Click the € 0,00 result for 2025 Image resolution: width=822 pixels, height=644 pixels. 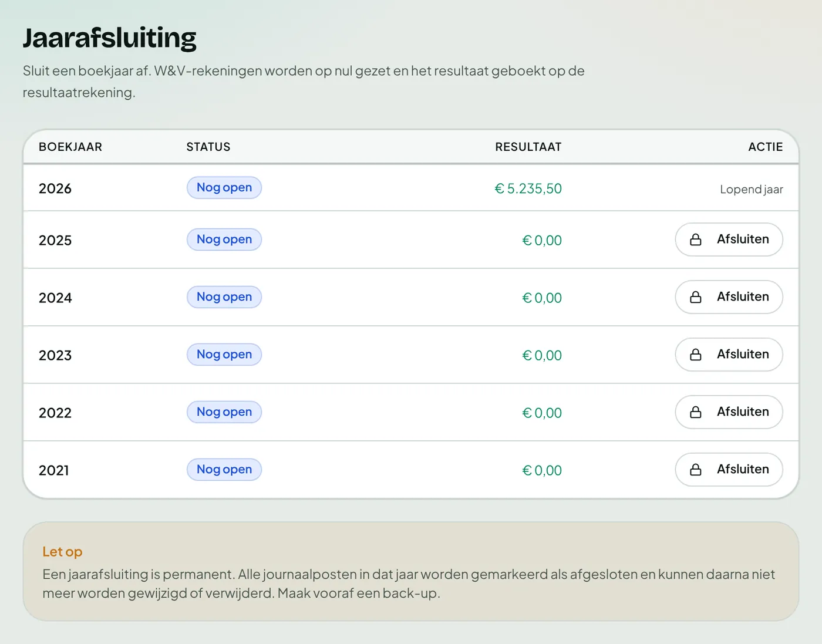pyautogui.click(x=542, y=240)
